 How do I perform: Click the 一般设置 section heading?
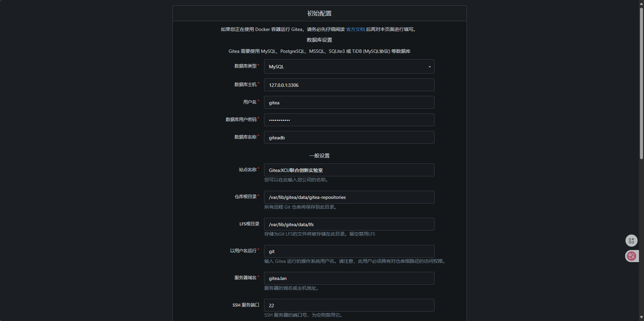[x=319, y=155]
